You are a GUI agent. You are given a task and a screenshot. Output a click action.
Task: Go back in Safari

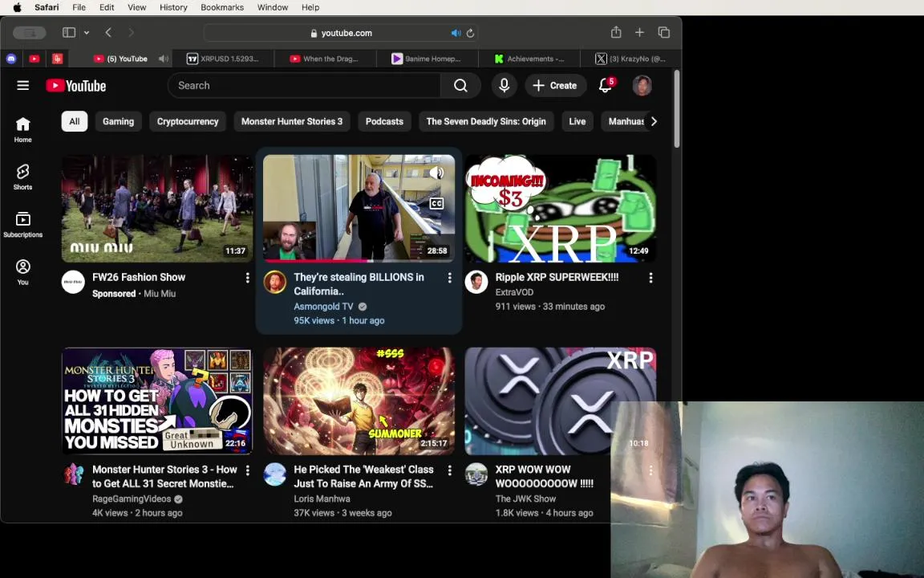point(108,32)
